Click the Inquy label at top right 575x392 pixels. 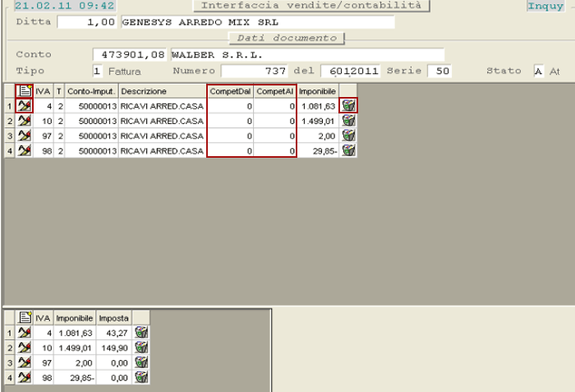[x=545, y=7]
